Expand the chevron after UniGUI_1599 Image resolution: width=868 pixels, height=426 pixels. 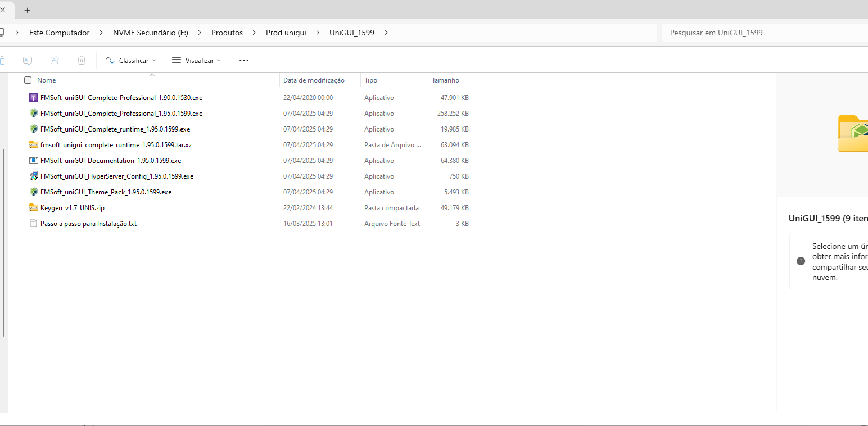coord(386,33)
